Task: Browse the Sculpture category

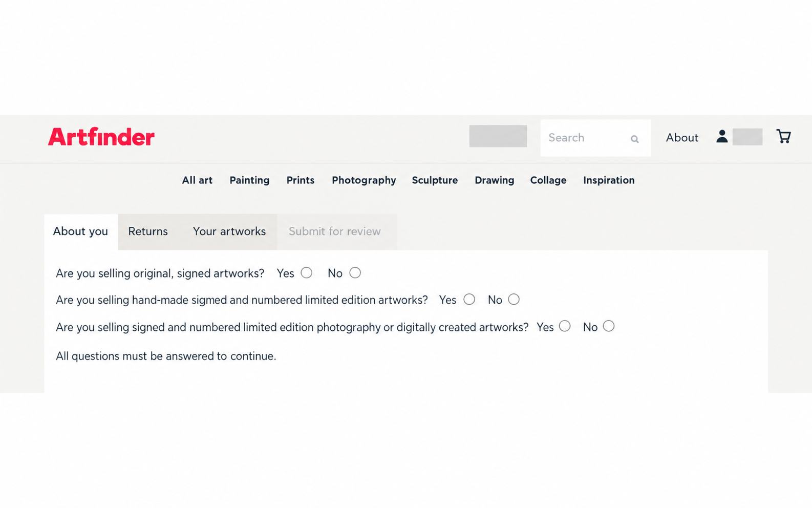Action: coord(435,180)
